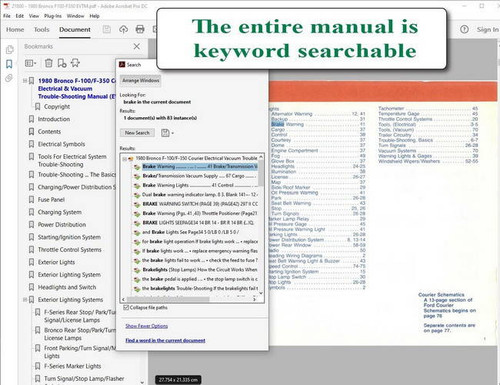Click the upload to cloud icon
Image resolution: width=500 pixels, height=385 pixels.
coord(123,29)
